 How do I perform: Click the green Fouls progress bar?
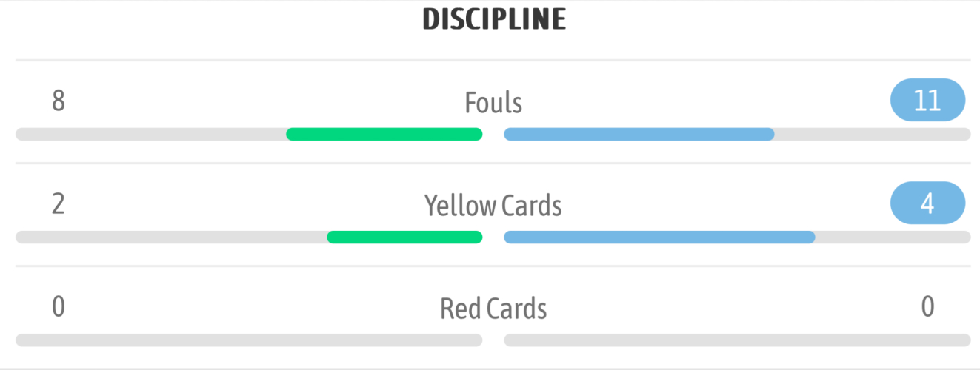384,134
